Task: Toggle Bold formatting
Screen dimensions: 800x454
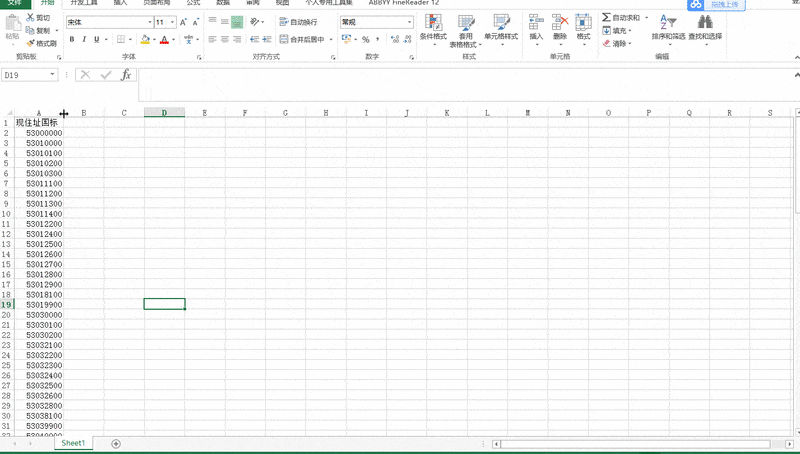Action: pyautogui.click(x=72, y=39)
